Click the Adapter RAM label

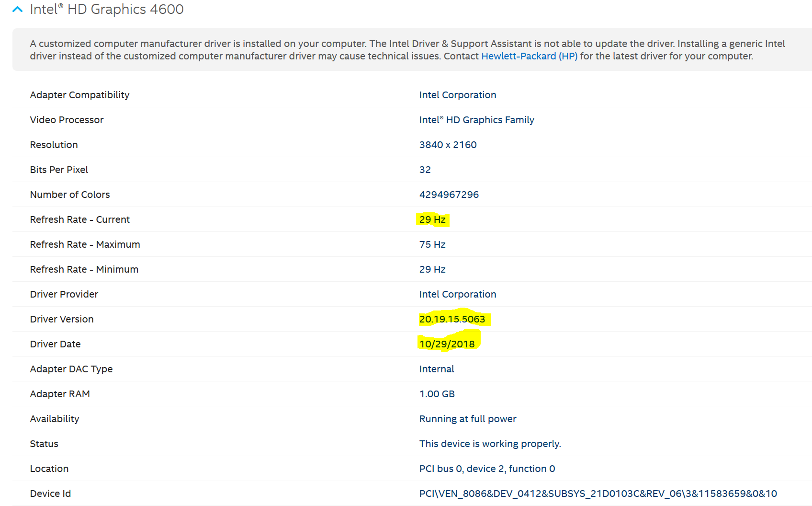pyautogui.click(x=60, y=394)
